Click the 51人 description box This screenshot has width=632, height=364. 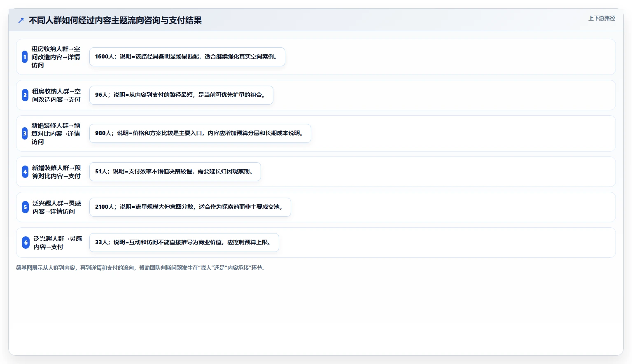175,172
